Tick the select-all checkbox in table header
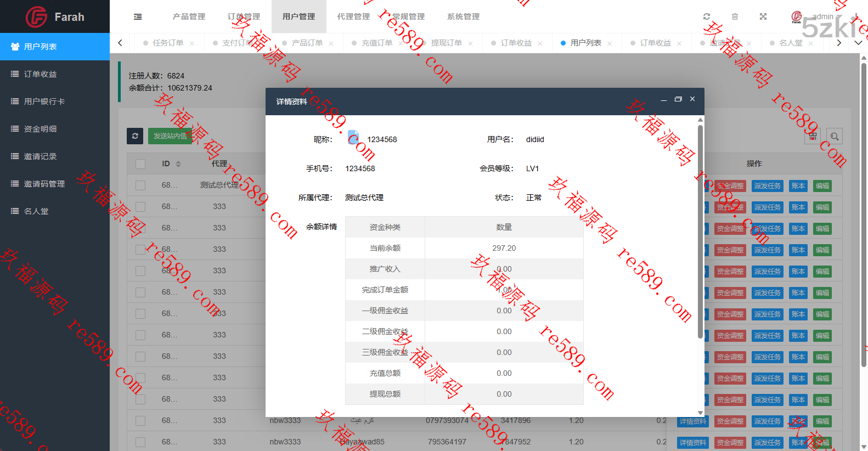 point(140,164)
